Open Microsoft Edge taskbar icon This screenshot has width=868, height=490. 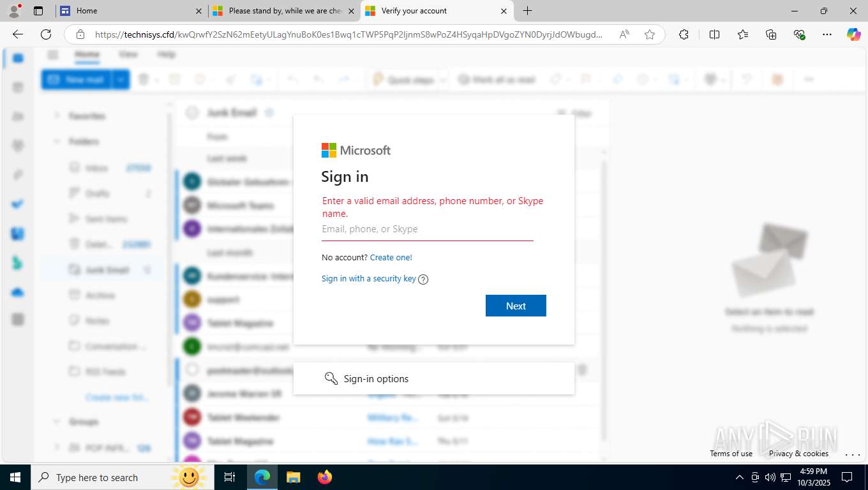pyautogui.click(x=262, y=477)
